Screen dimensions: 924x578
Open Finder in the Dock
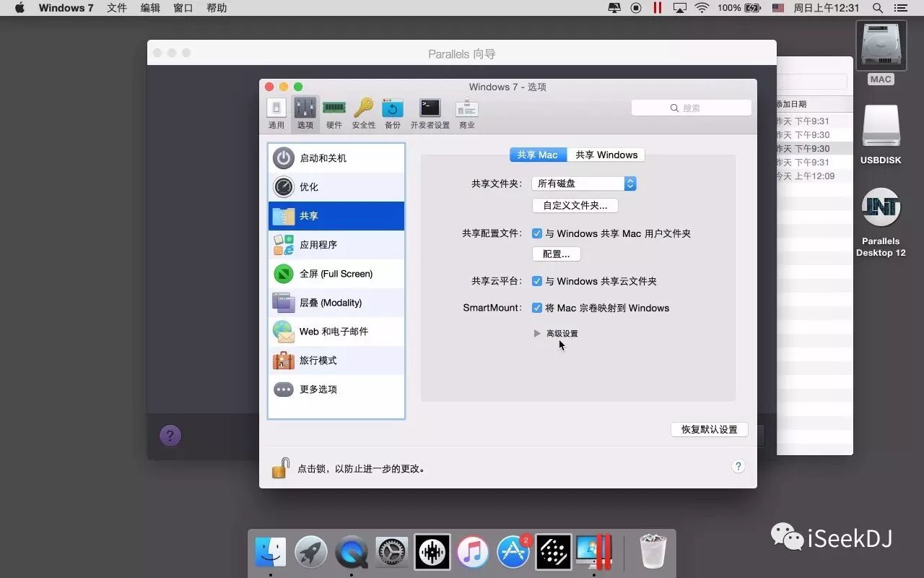tap(271, 553)
